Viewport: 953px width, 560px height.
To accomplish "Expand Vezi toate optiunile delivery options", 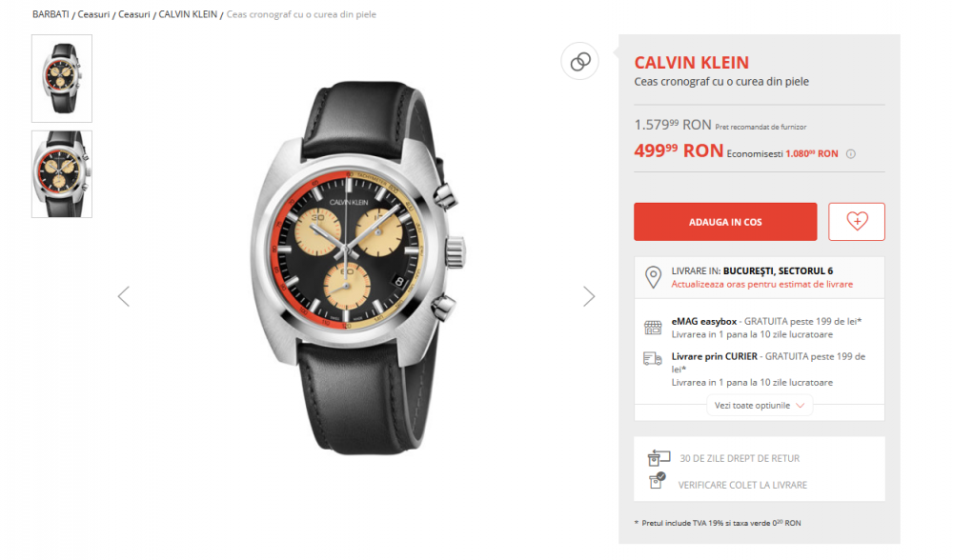I will pos(759,405).
